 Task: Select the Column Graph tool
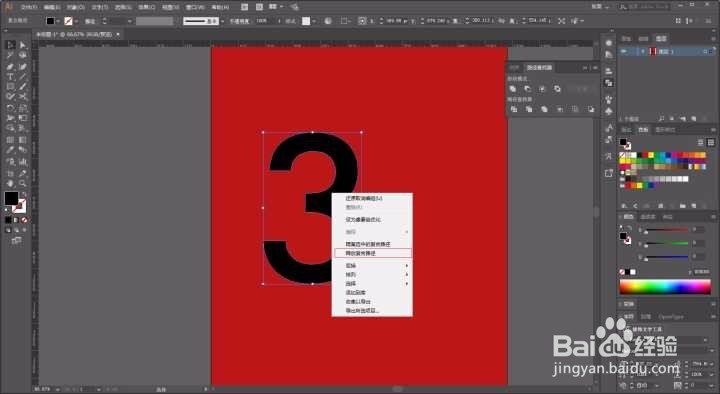click(x=23, y=162)
